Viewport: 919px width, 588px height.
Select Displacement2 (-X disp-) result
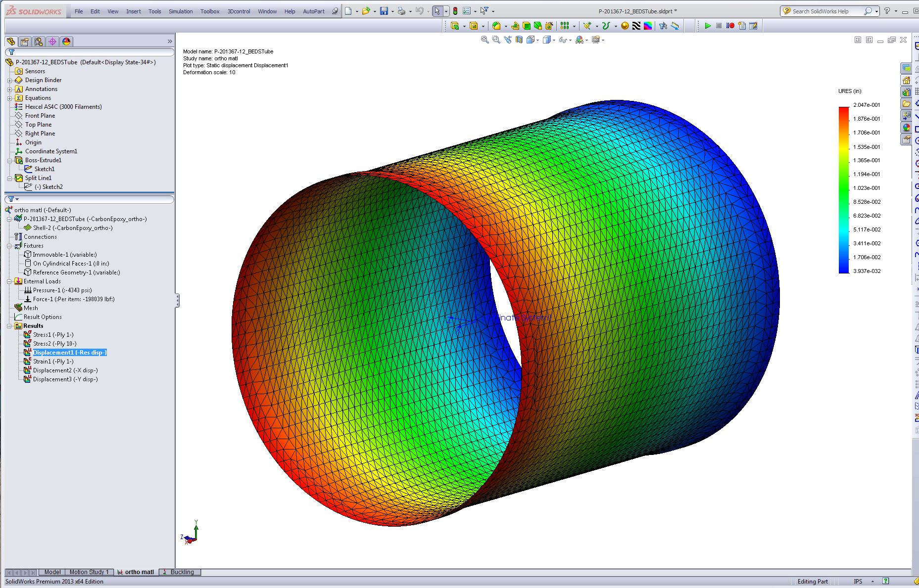[65, 370]
